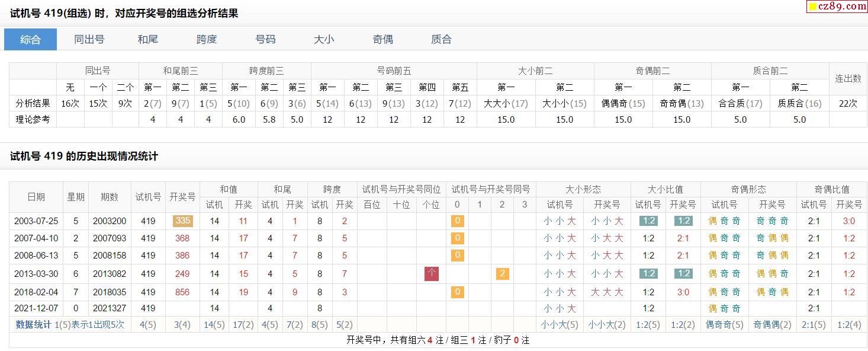Open the 号码 analysis tab

click(265, 40)
